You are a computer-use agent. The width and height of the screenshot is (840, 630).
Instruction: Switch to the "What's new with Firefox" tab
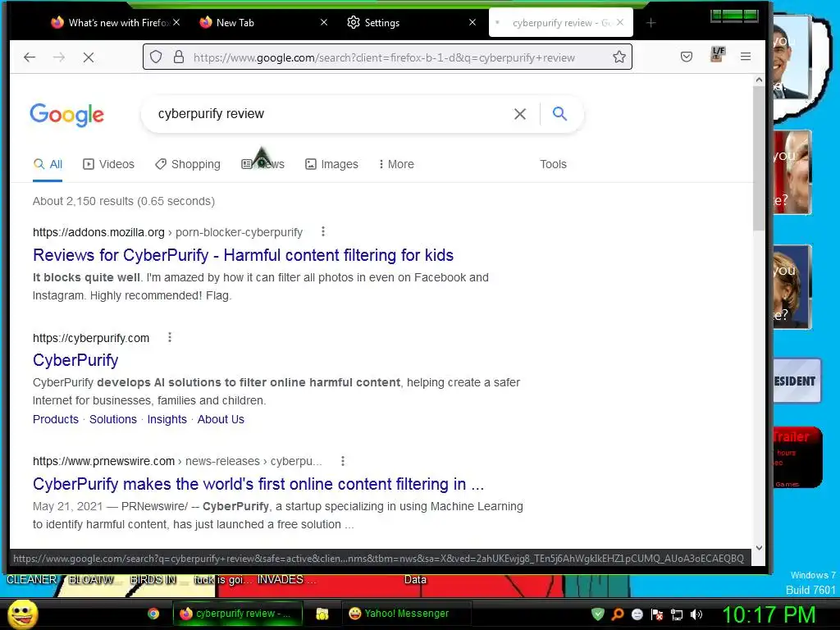pos(116,22)
